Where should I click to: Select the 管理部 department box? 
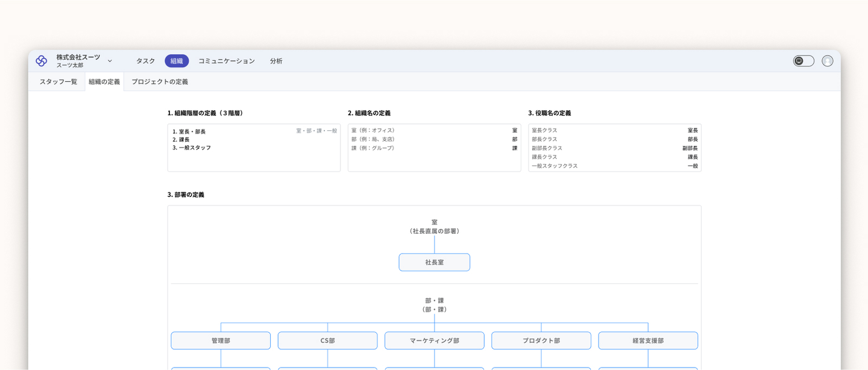tap(221, 340)
